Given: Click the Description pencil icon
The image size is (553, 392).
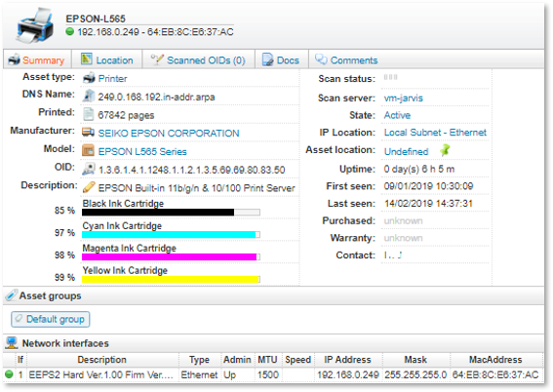Looking at the screenshot, I should click(x=88, y=187).
